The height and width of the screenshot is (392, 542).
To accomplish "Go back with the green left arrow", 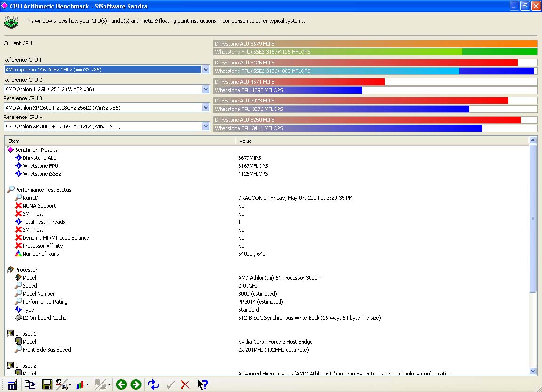I will click(x=121, y=384).
